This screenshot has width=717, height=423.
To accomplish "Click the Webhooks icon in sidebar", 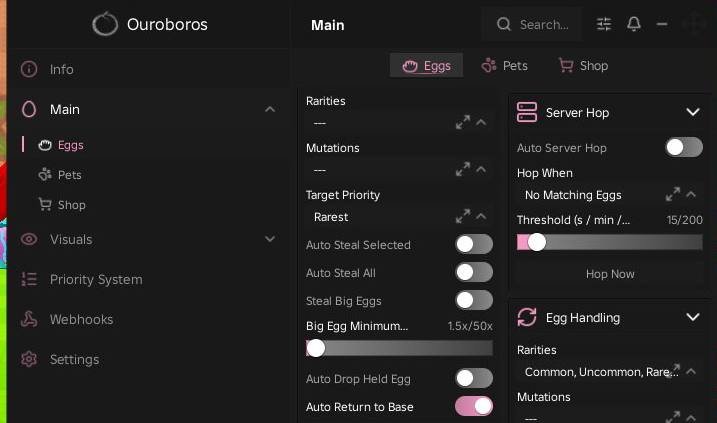I will click(x=29, y=319).
